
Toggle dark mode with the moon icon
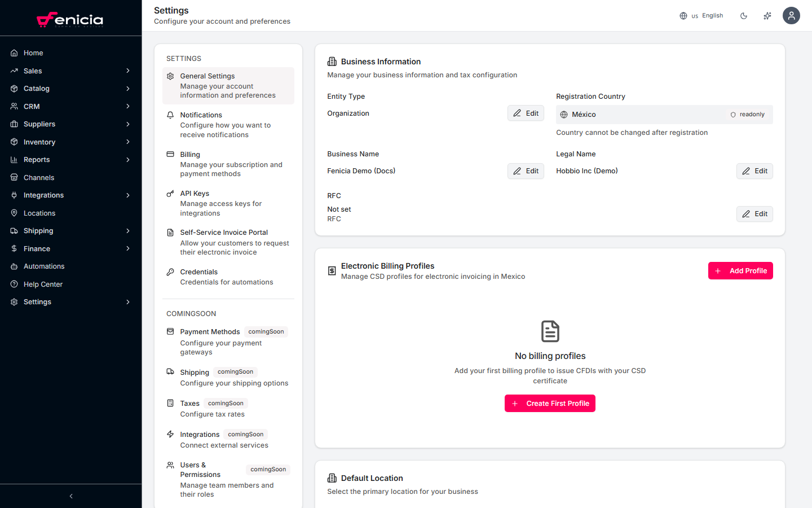(x=744, y=15)
